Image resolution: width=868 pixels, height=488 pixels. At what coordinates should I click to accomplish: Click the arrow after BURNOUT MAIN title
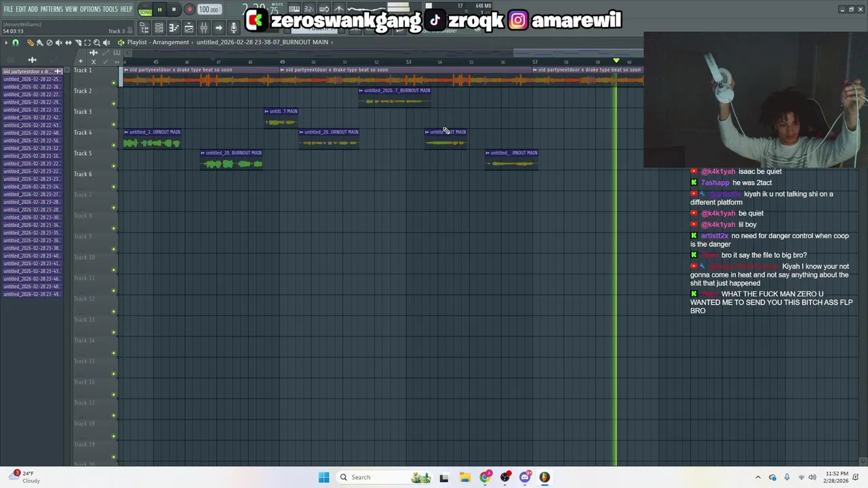[332, 42]
